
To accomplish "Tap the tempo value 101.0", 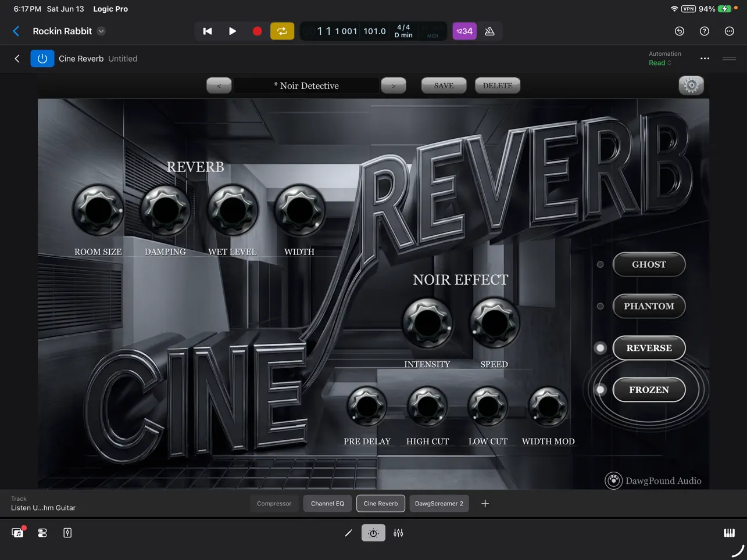I will (x=375, y=31).
